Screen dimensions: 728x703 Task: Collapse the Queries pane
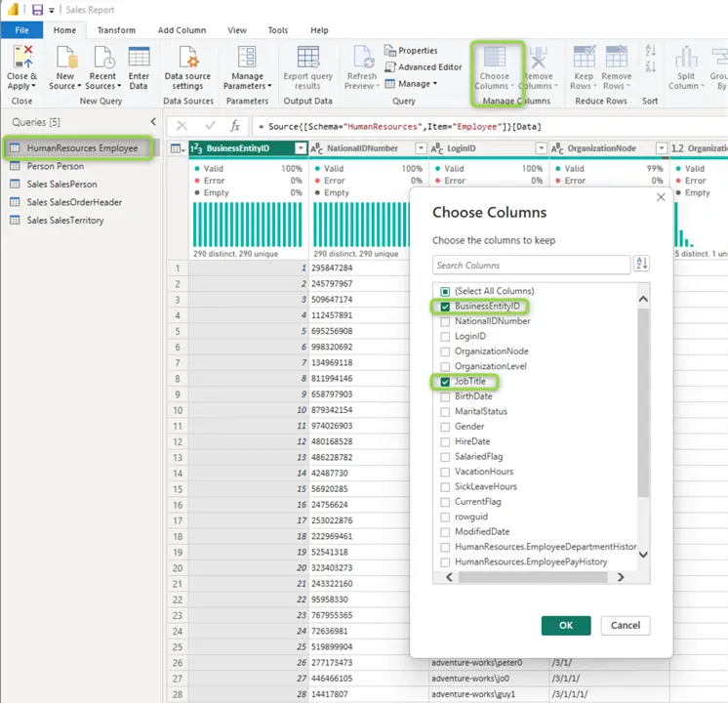pyautogui.click(x=153, y=122)
